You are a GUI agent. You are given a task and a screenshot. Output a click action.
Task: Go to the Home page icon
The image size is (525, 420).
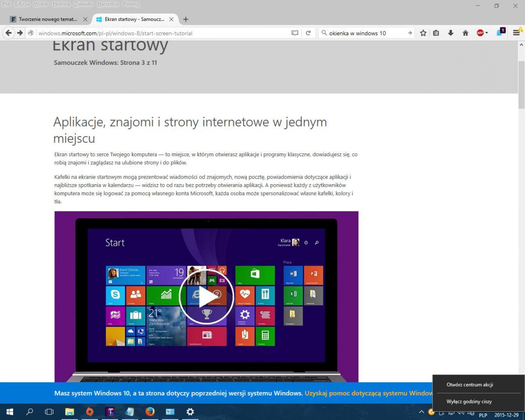pos(465,33)
